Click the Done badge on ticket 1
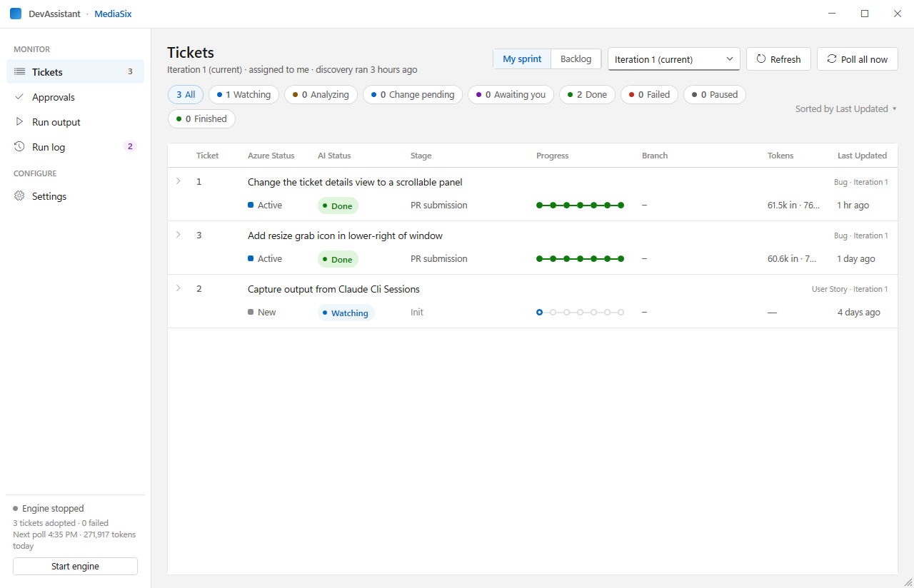914x588 pixels. click(338, 206)
